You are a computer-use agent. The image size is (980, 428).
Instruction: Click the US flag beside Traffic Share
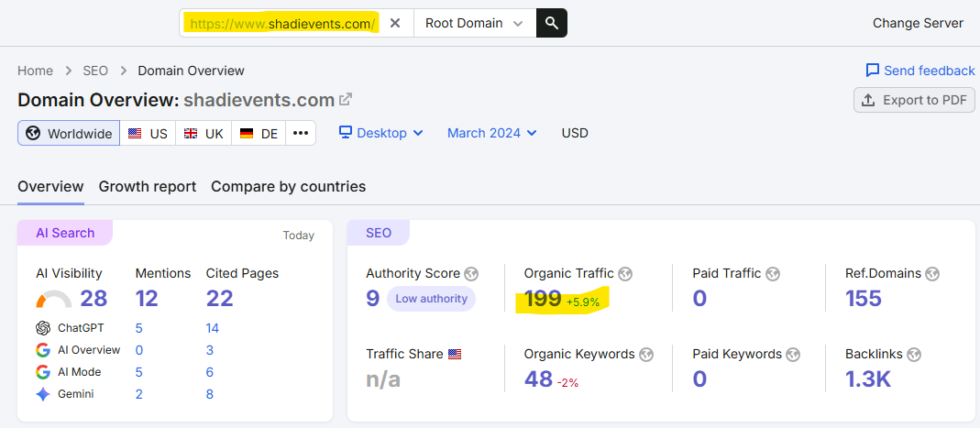pyautogui.click(x=455, y=355)
